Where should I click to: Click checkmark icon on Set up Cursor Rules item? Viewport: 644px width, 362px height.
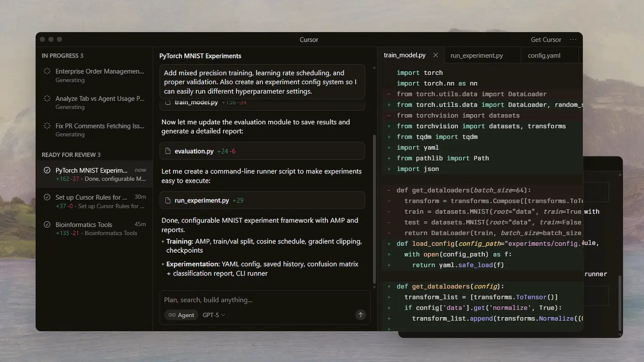coord(47,197)
